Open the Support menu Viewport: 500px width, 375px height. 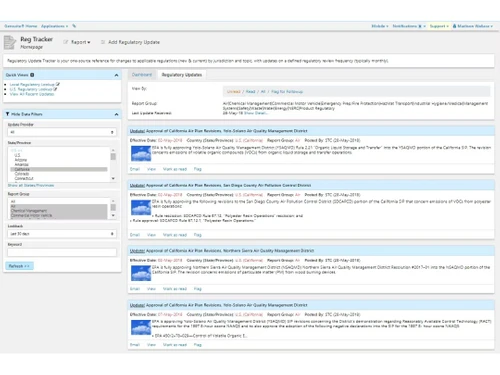click(x=439, y=26)
